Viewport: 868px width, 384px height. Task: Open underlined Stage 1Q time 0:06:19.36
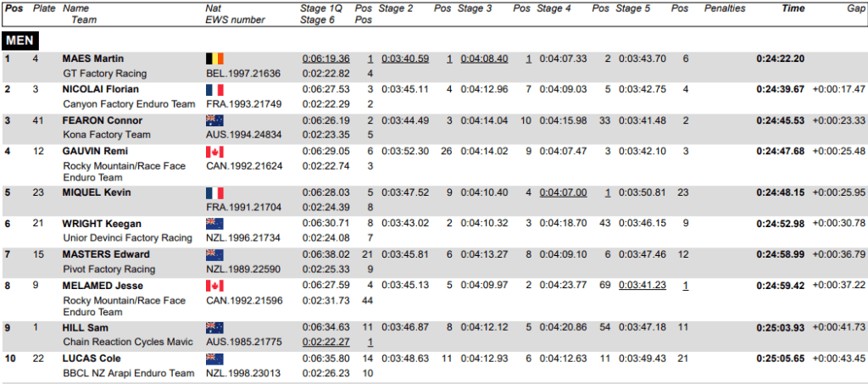[325, 59]
